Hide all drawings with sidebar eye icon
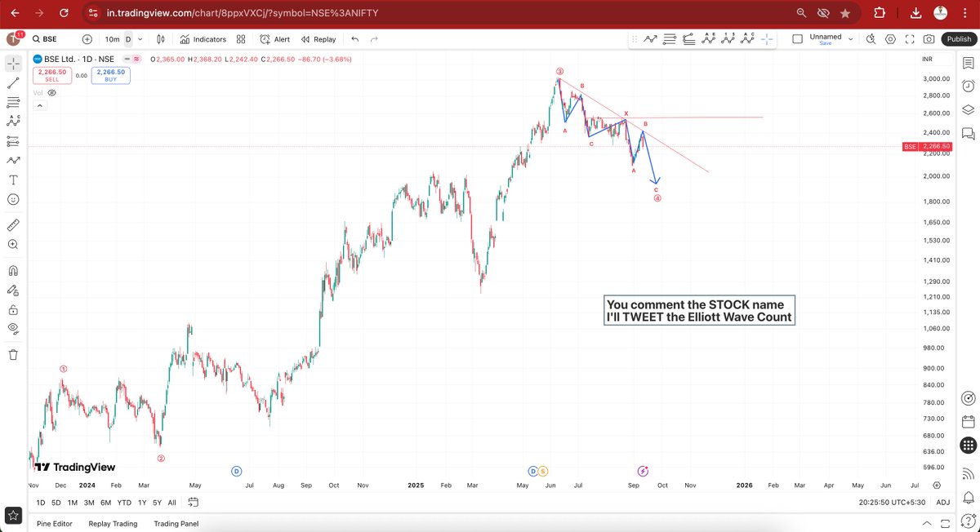The width and height of the screenshot is (980, 532). pyautogui.click(x=13, y=329)
